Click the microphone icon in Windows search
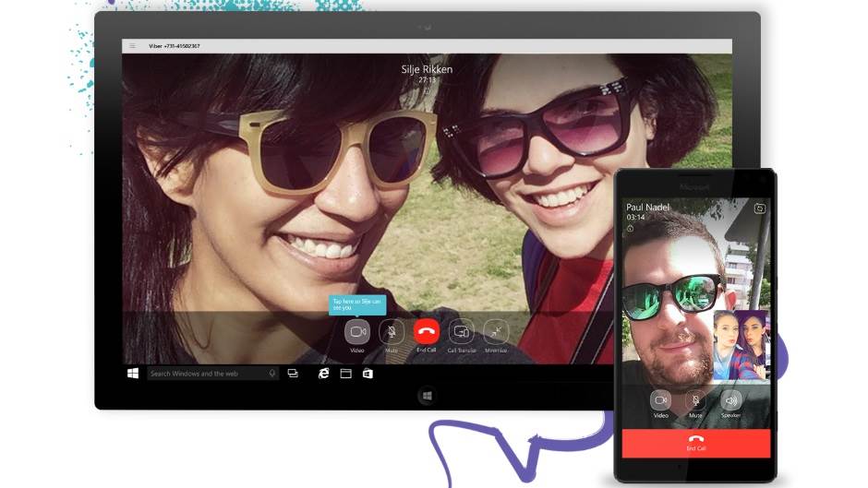 272,374
